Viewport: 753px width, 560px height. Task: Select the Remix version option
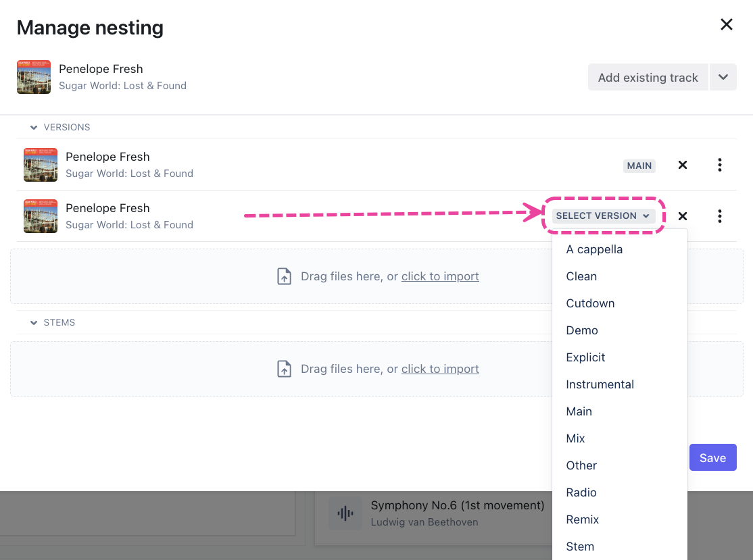point(583,519)
